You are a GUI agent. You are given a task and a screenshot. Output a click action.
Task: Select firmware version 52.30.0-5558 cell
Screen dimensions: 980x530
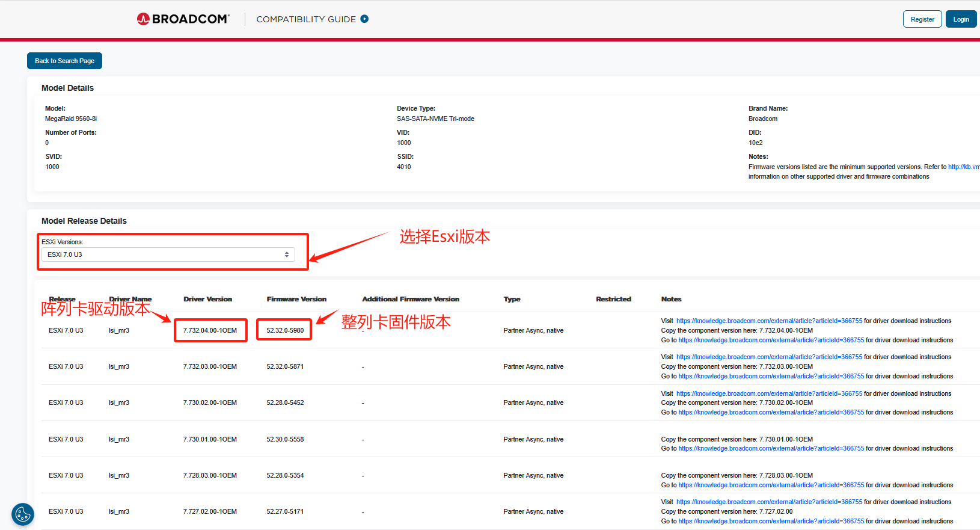coord(285,440)
